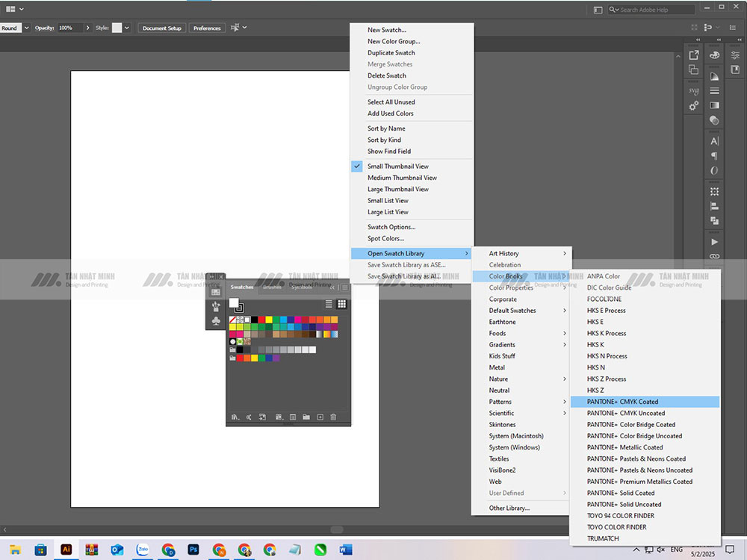Screen dimensions: 747x560
Task: Open the Style dropdown arrow
Action: (127, 28)
